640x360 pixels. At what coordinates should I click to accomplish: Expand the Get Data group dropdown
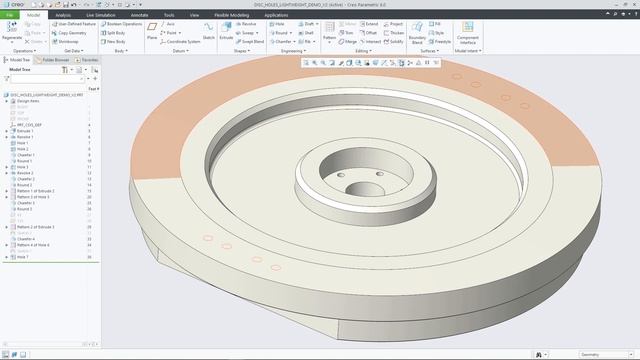74,51
